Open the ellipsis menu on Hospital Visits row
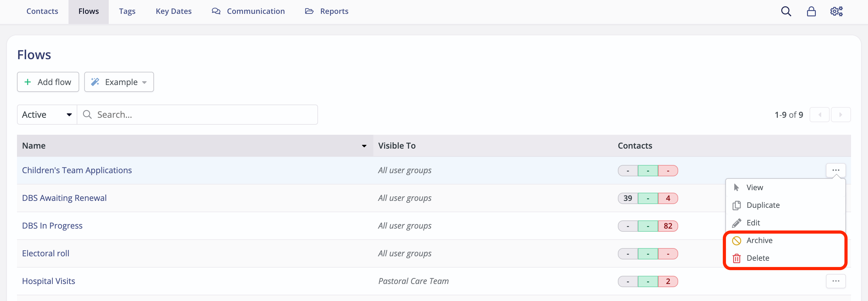Screen dimensions: 868x301 836,281
